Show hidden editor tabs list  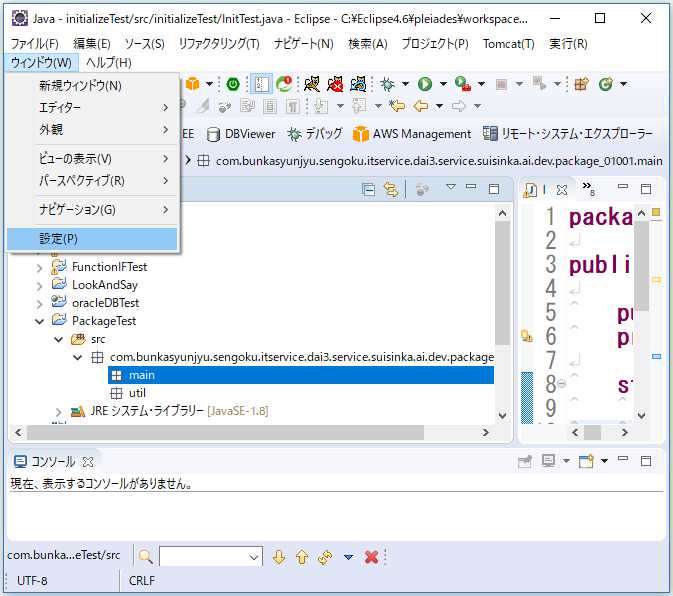tap(588, 188)
